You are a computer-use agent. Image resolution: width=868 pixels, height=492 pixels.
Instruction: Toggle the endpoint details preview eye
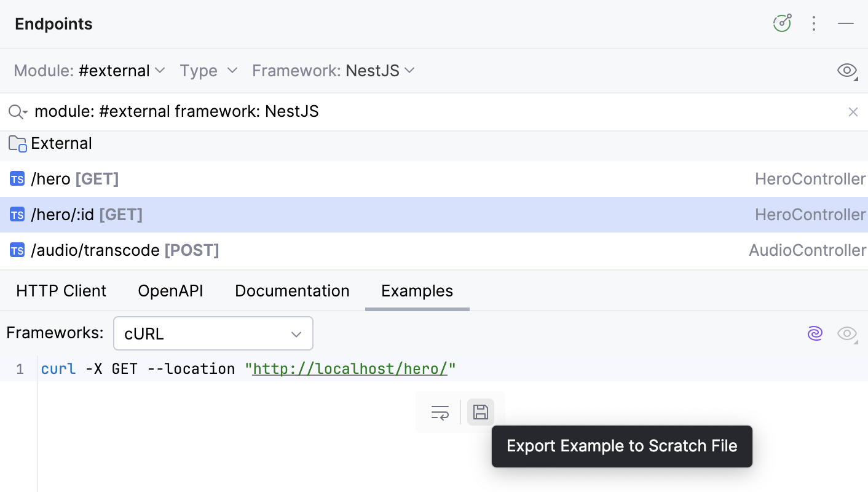[x=847, y=70]
